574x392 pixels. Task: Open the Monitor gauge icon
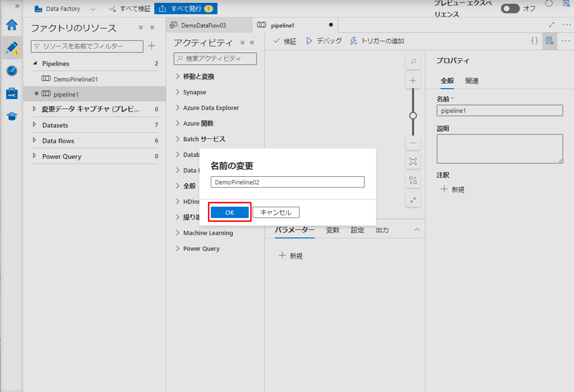pos(12,71)
